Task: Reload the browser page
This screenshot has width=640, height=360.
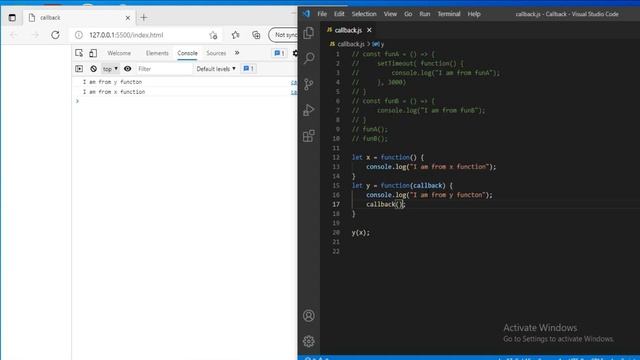Action: coord(55,35)
